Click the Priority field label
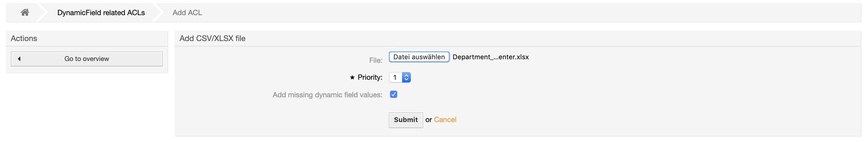The width and height of the screenshot is (868, 142). [x=370, y=77]
